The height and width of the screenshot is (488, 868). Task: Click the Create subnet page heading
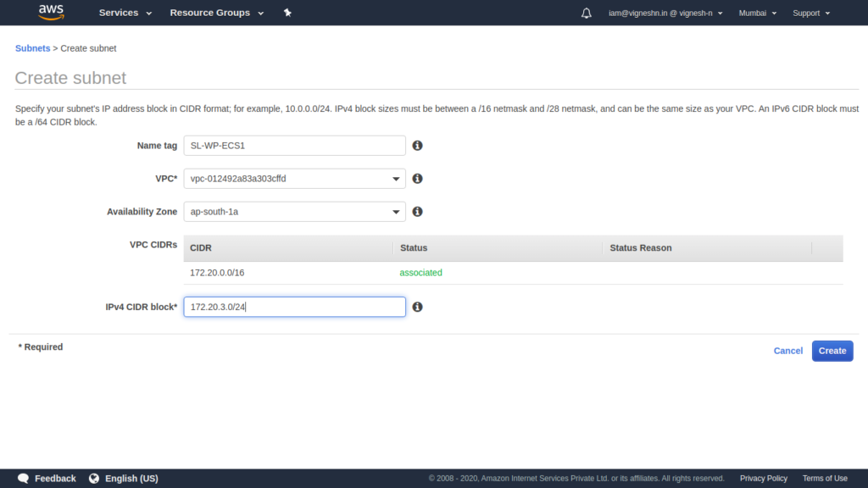70,78
